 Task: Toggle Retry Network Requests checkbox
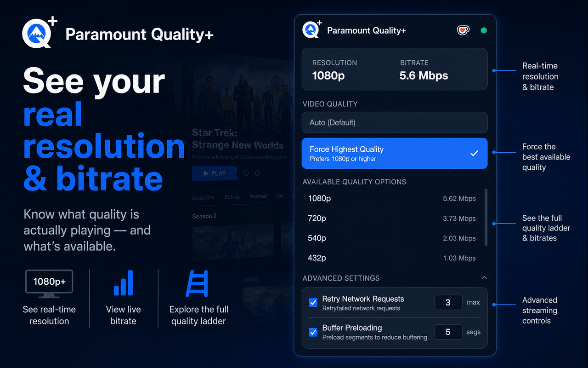coord(313,303)
